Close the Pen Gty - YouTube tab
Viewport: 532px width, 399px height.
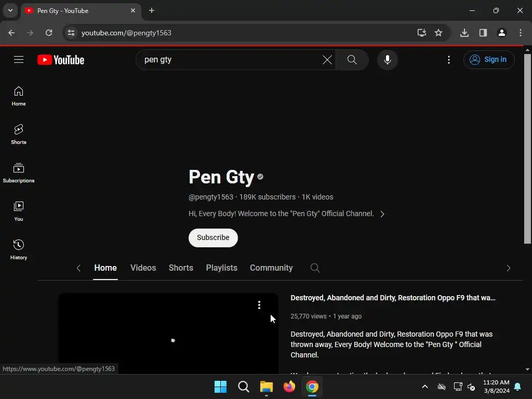coord(133,10)
